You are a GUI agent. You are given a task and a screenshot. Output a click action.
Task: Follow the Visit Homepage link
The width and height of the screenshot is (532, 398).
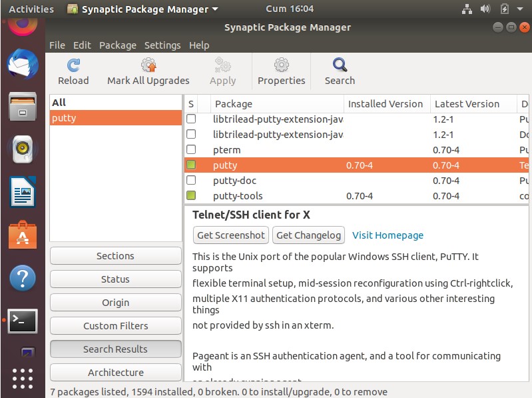(388, 235)
